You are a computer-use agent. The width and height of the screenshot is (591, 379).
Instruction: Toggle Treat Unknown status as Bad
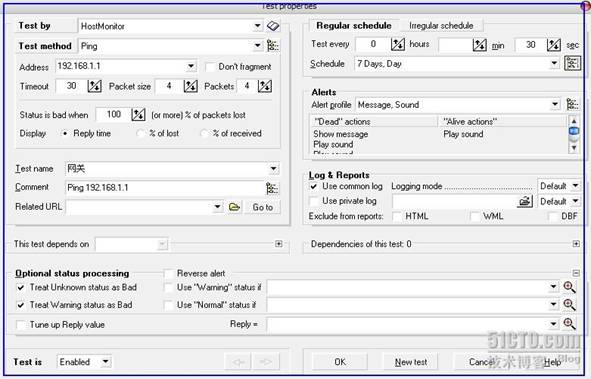(21, 287)
